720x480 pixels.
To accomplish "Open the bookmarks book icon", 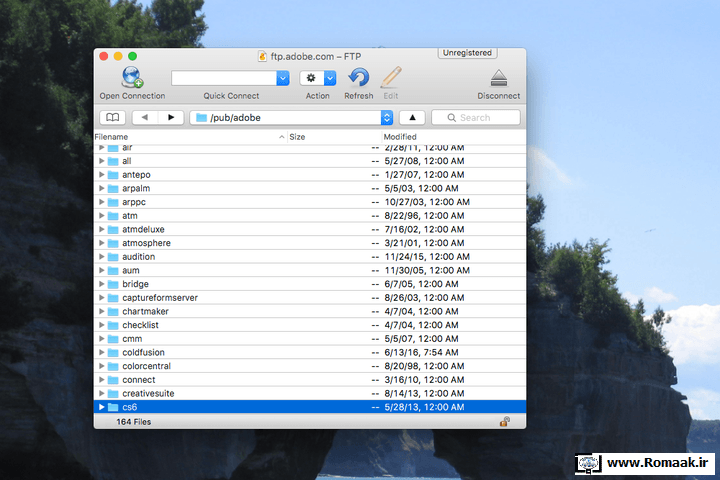I will (112, 118).
